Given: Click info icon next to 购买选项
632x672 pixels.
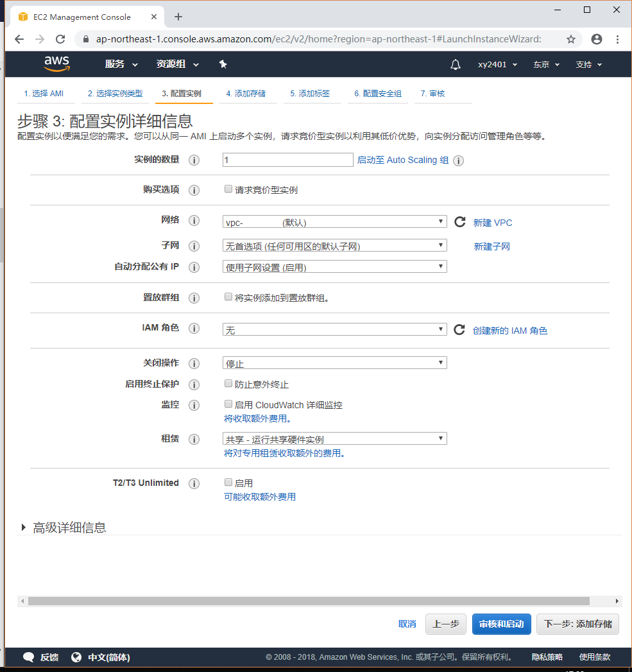Looking at the screenshot, I should (x=194, y=190).
